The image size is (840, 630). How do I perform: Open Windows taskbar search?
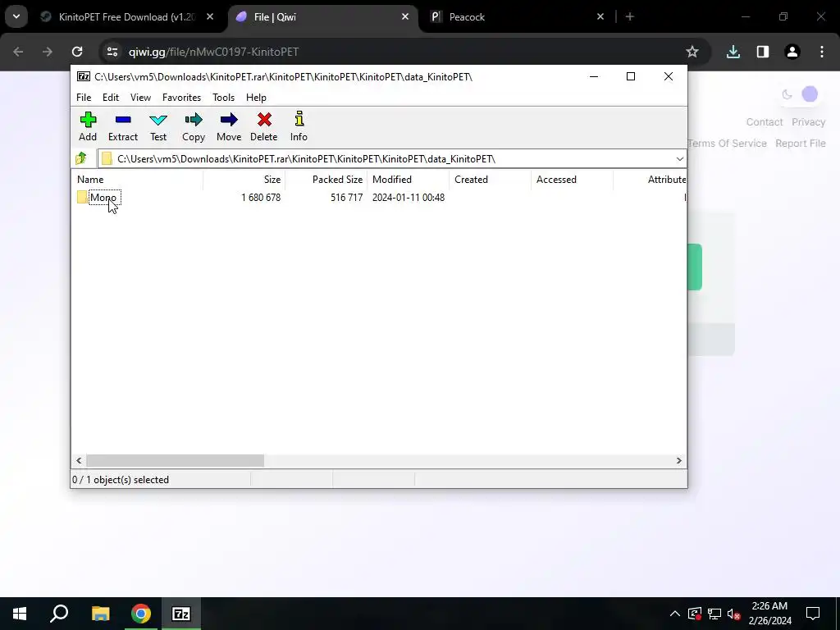click(59, 614)
